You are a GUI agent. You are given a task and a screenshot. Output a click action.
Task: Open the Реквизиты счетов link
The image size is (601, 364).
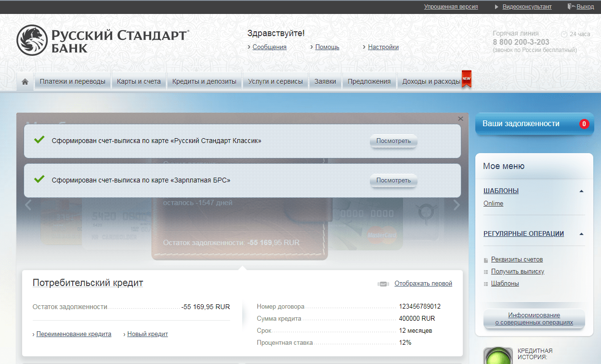[x=517, y=260]
